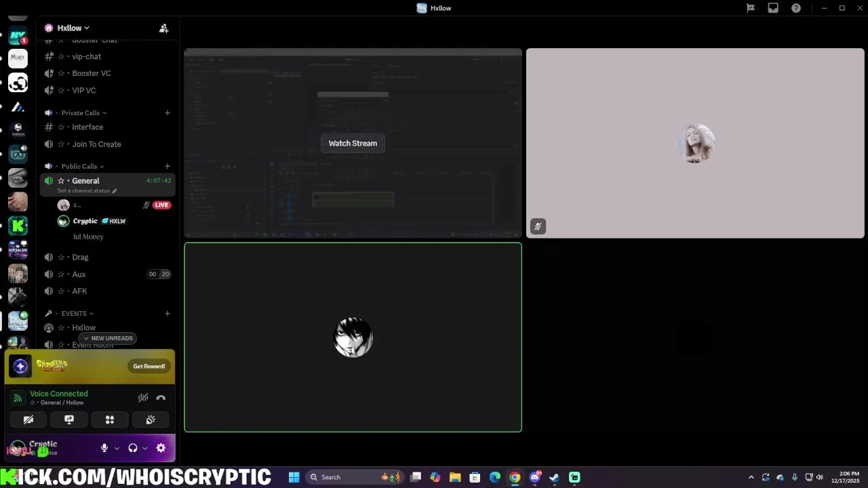This screenshot has width=868, height=488.
Task: Join the VIP VC voice channel
Action: pyautogui.click(x=107, y=90)
